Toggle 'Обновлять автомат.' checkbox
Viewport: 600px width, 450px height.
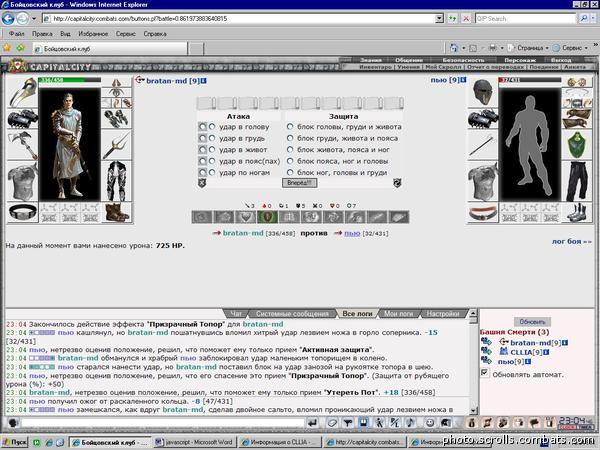484,373
